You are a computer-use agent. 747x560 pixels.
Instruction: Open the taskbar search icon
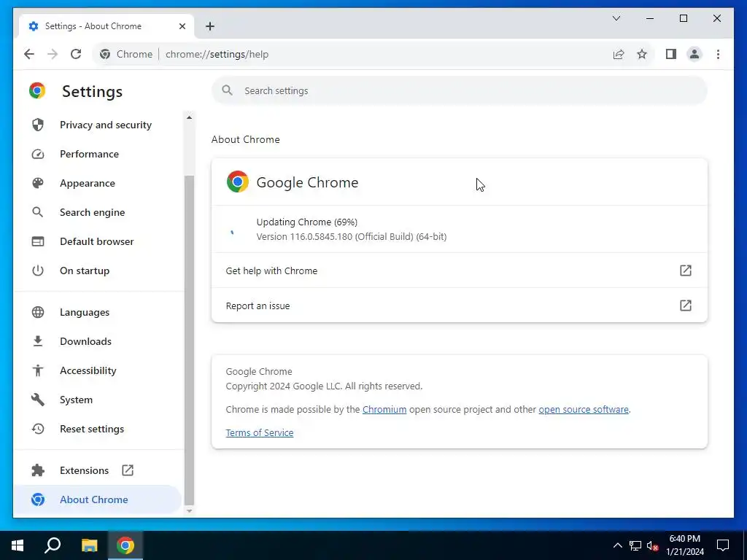[53, 545]
